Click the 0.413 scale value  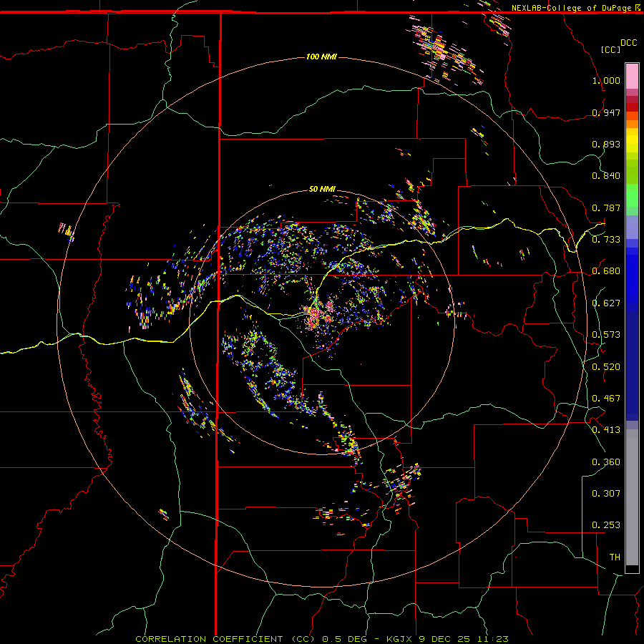click(x=606, y=430)
